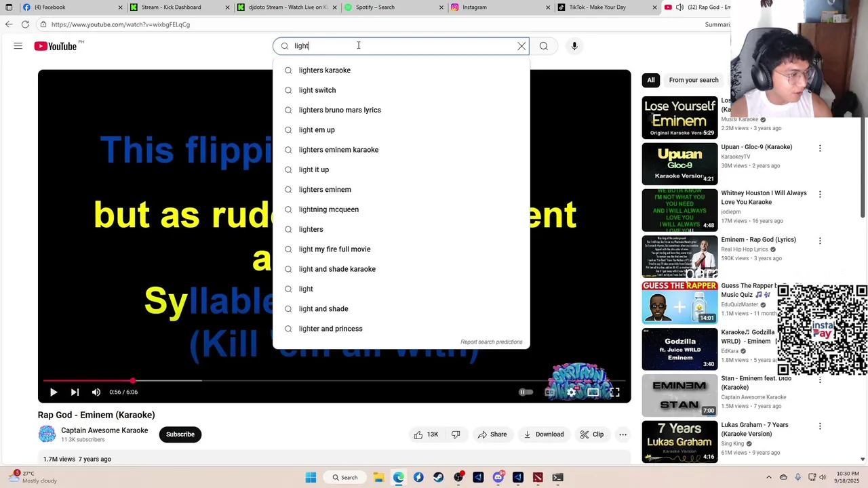Go back in the browser
Image resolution: width=868 pixels, height=488 pixels.
click(x=9, y=24)
